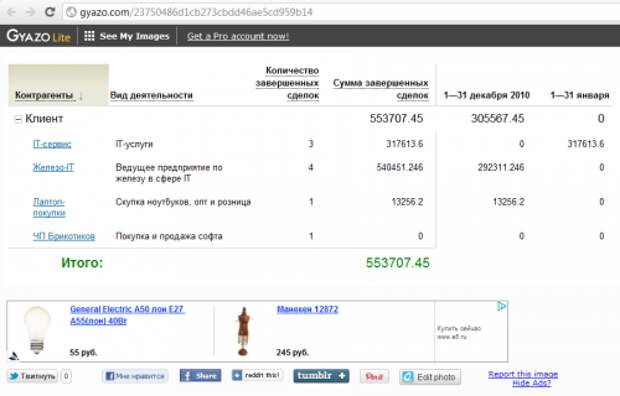Viewport: 620px width, 396px height.
Task: Click the browser reload icon
Action: (49, 12)
